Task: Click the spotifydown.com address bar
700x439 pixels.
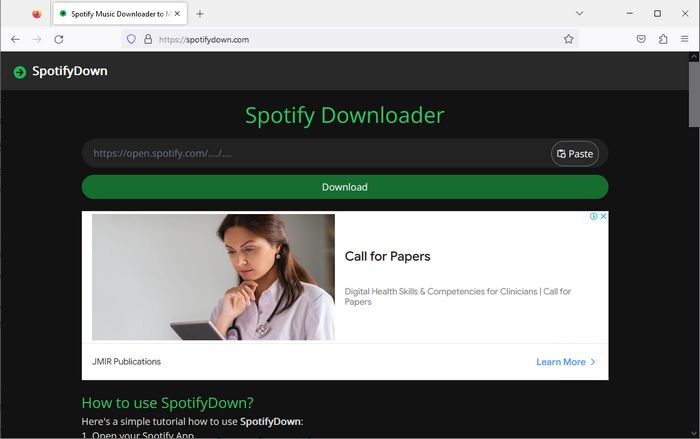Action: pyautogui.click(x=350, y=39)
